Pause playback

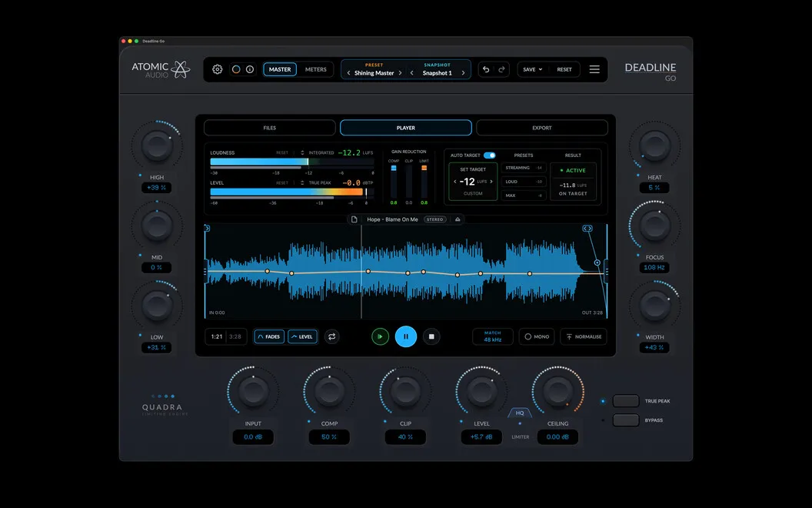click(406, 336)
